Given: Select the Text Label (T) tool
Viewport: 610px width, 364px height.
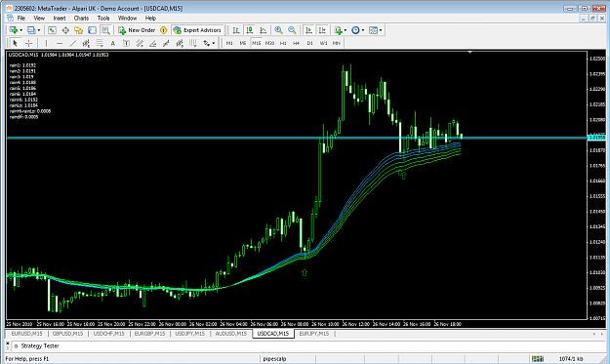Looking at the screenshot, I should point(126,43).
